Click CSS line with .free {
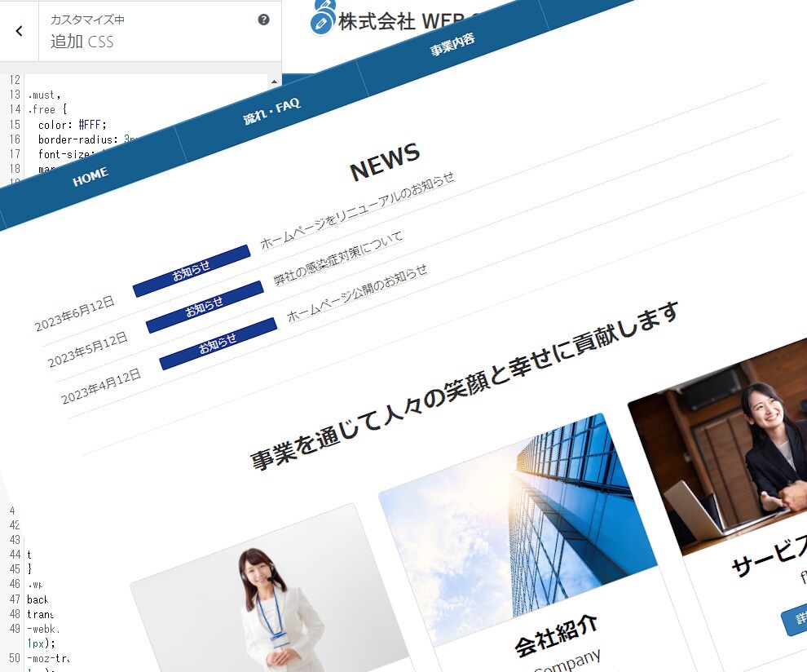This screenshot has height=672, width=807. (47, 109)
